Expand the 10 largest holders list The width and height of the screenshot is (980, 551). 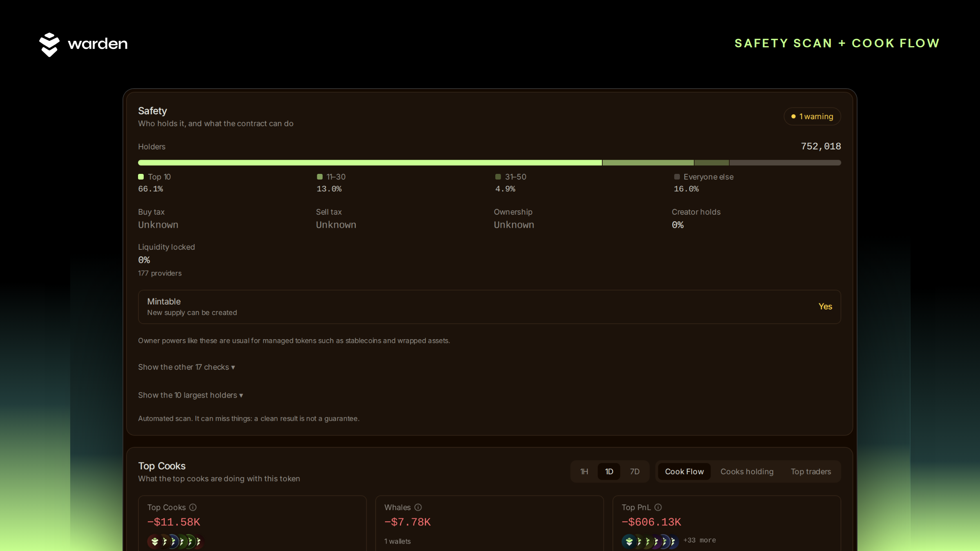click(191, 395)
